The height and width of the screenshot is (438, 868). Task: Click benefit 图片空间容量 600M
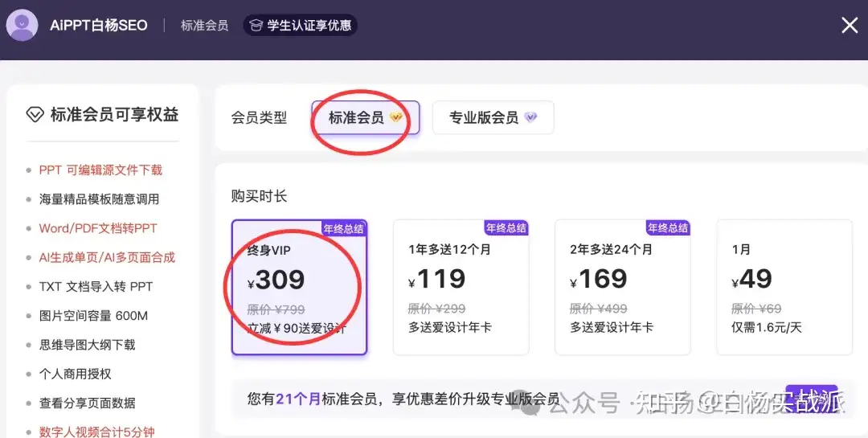click(x=93, y=316)
